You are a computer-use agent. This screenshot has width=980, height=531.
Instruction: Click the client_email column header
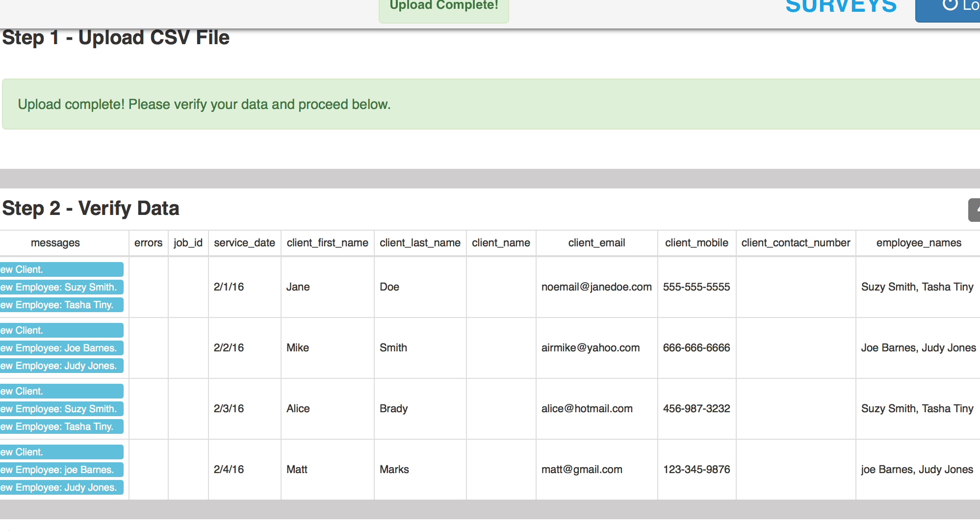pos(596,243)
